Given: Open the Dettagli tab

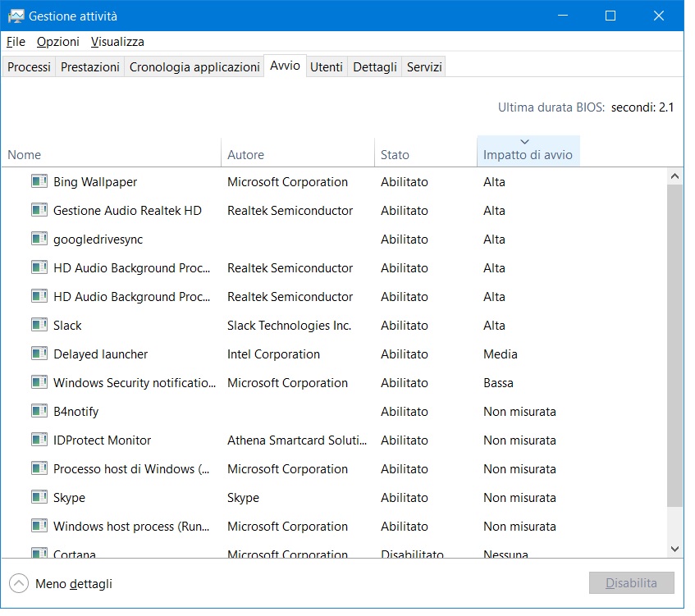Looking at the screenshot, I should tap(375, 67).
